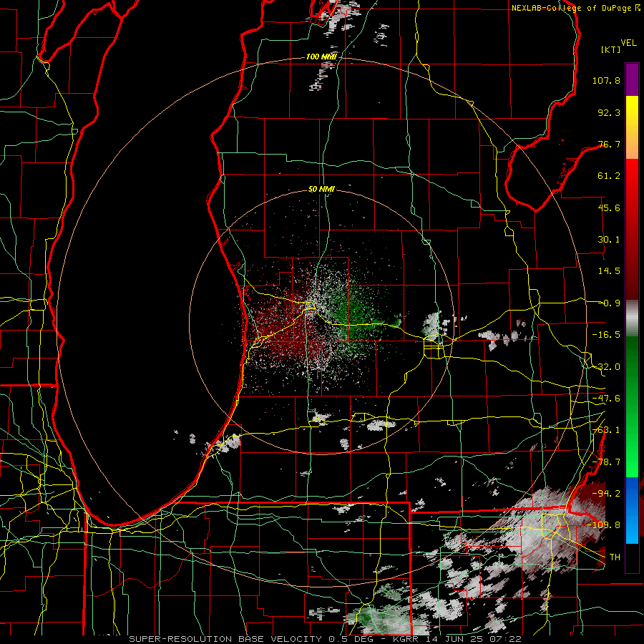
Task: Click the 45.6 velocity scale value
Action: (x=609, y=208)
